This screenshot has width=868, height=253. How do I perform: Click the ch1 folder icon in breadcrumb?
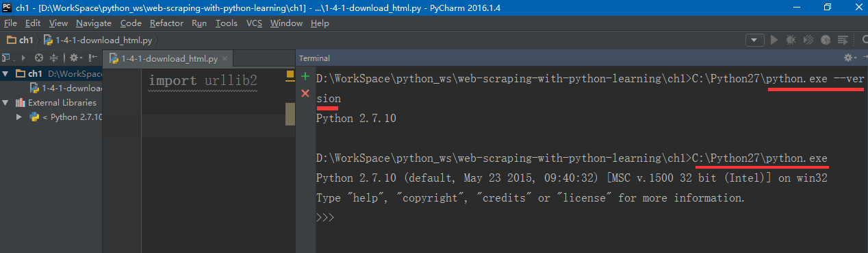[11, 40]
